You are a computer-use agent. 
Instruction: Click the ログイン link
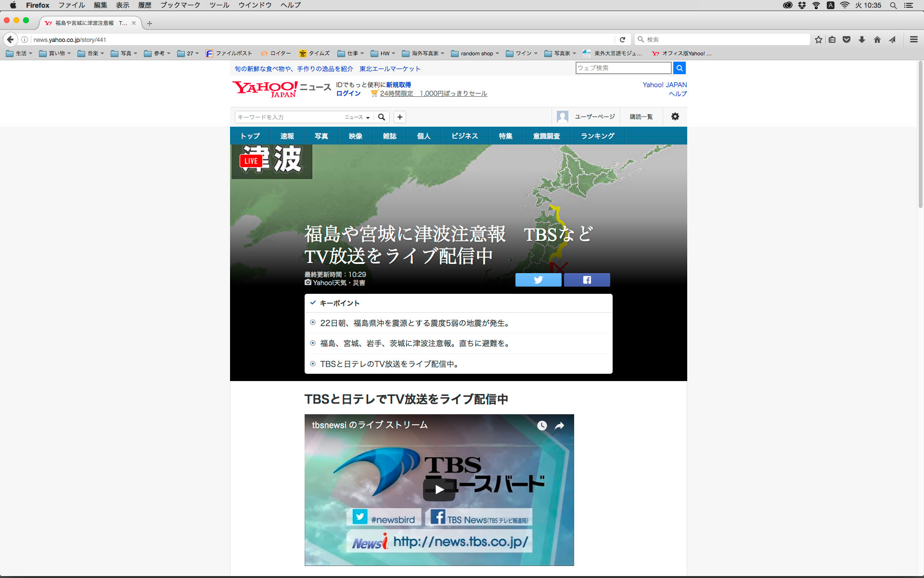pos(348,93)
